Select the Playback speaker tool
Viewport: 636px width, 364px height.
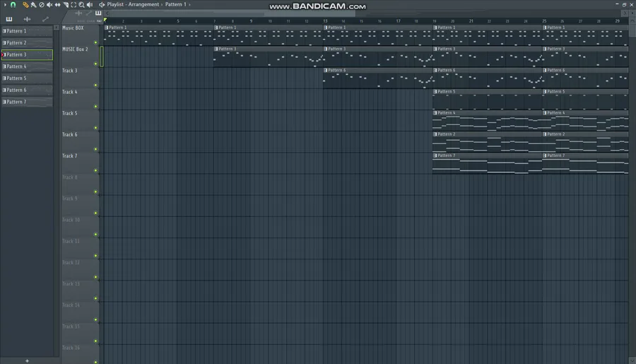[90, 5]
